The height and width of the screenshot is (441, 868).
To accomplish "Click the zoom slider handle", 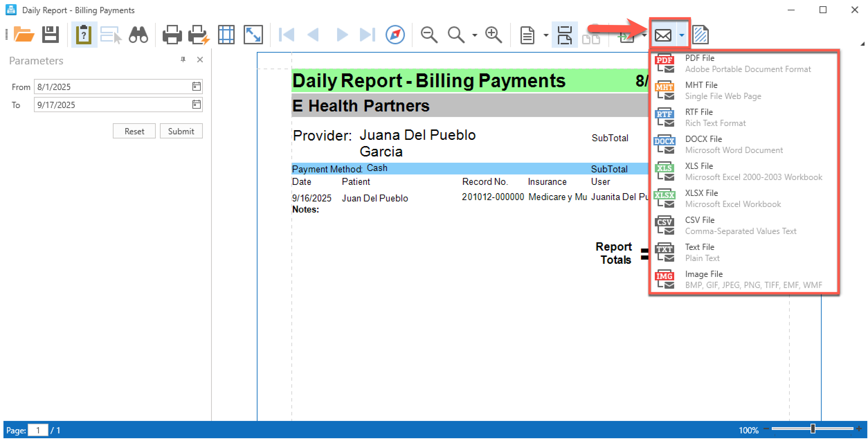I will pyautogui.click(x=813, y=429).
